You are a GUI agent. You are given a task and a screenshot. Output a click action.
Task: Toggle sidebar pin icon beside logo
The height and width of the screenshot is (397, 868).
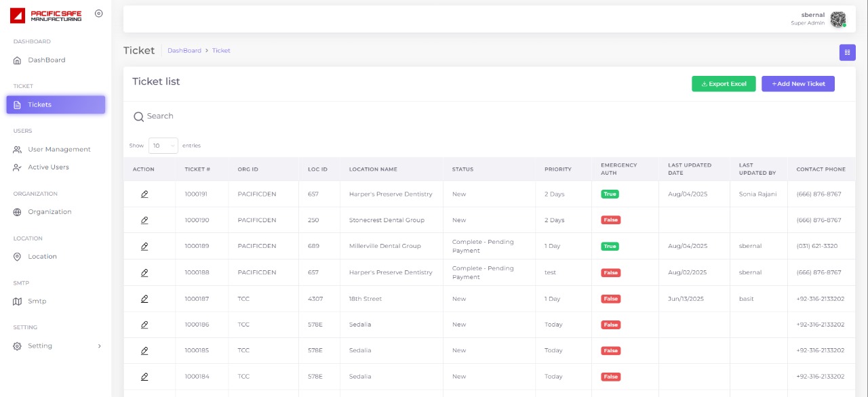tap(99, 14)
